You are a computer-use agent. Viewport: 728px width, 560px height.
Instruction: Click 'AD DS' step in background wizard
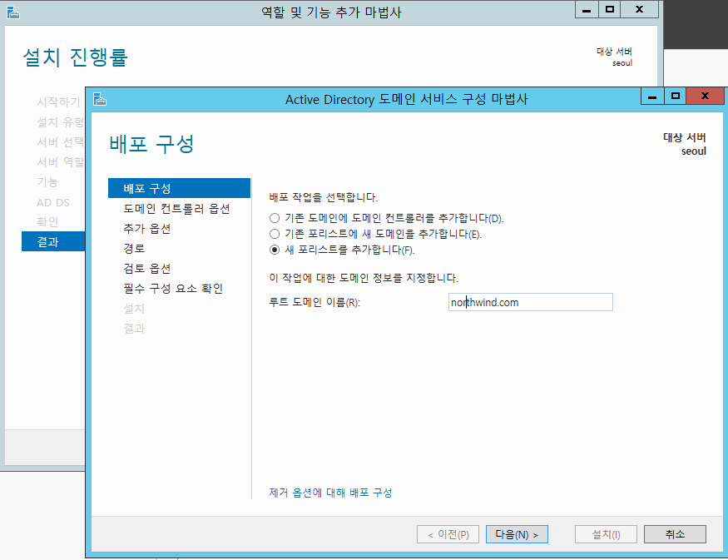[53, 202]
